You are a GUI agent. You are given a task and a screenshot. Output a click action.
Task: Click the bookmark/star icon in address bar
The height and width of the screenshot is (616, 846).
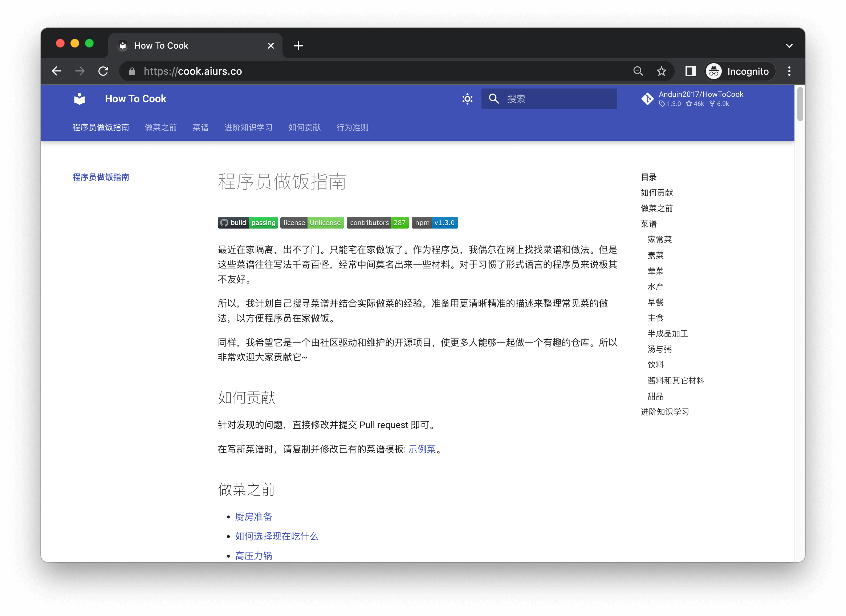661,71
